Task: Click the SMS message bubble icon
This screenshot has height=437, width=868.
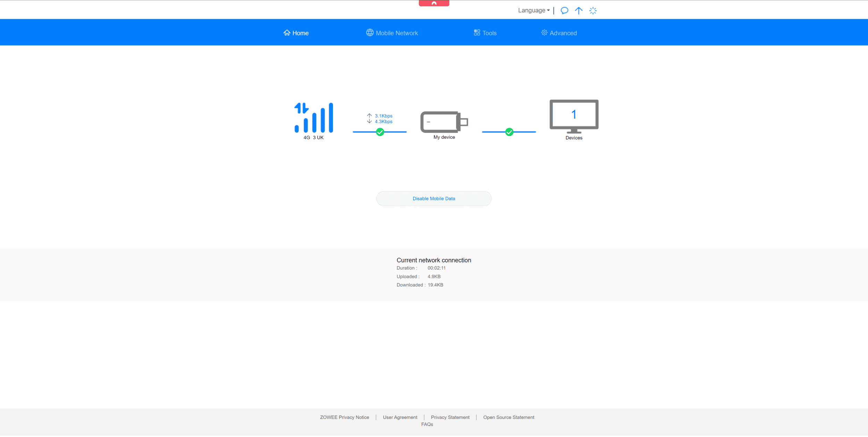Action: click(x=564, y=10)
